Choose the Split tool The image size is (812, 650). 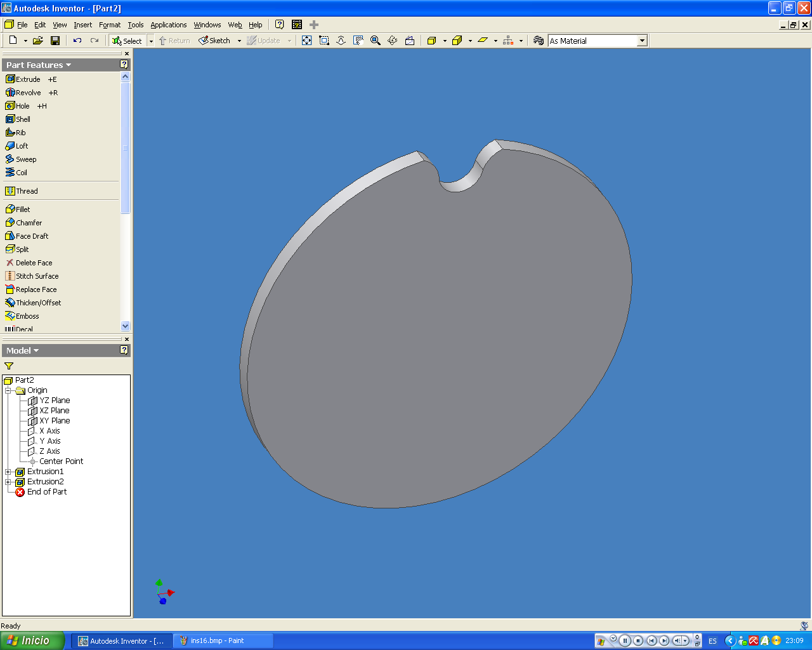[x=17, y=249]
